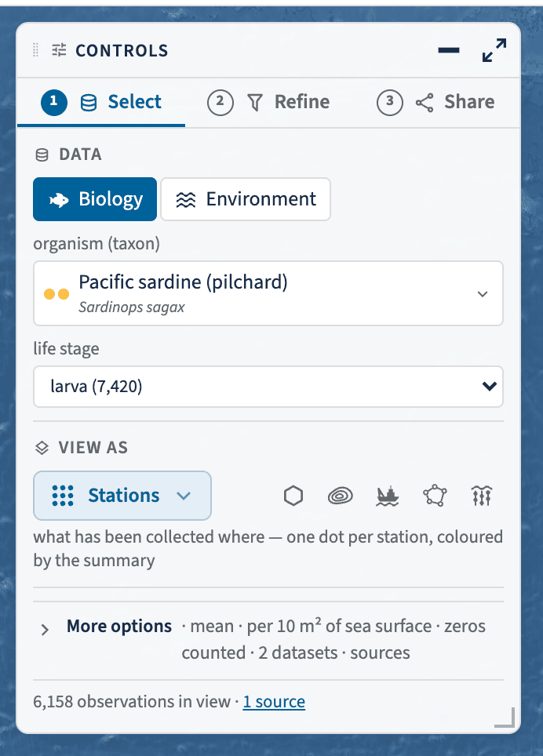Pick the depth profiles view icon
This screenshot has width=543, height=756.
point(481,495)
